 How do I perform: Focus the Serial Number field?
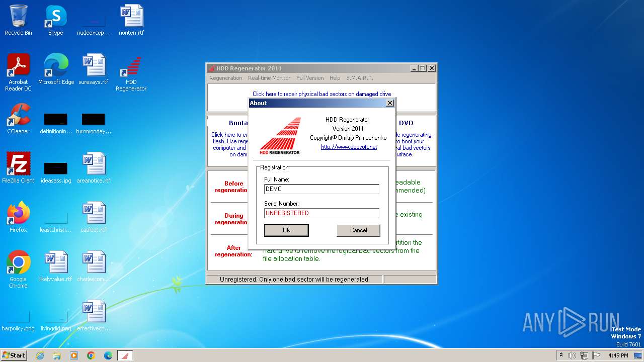pyautogui.click(x=321, y=213)
